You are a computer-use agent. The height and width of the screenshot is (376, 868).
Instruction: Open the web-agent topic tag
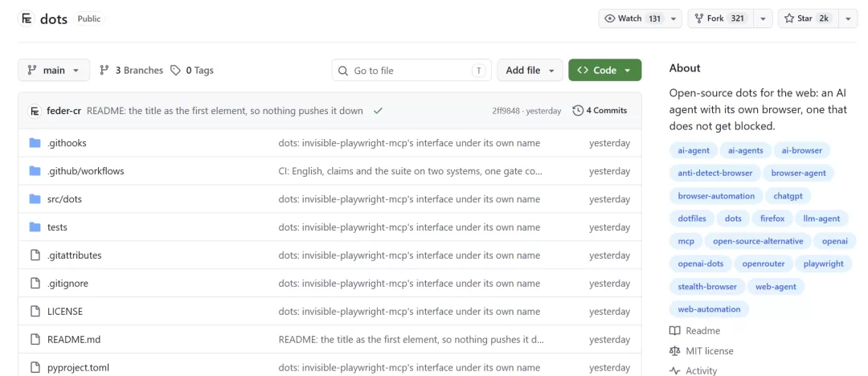pos(776,286)
